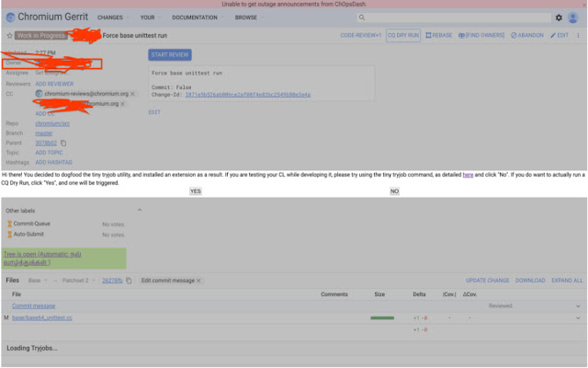
Task: Click Add Hashtag
Action: (x=53, y=163)
